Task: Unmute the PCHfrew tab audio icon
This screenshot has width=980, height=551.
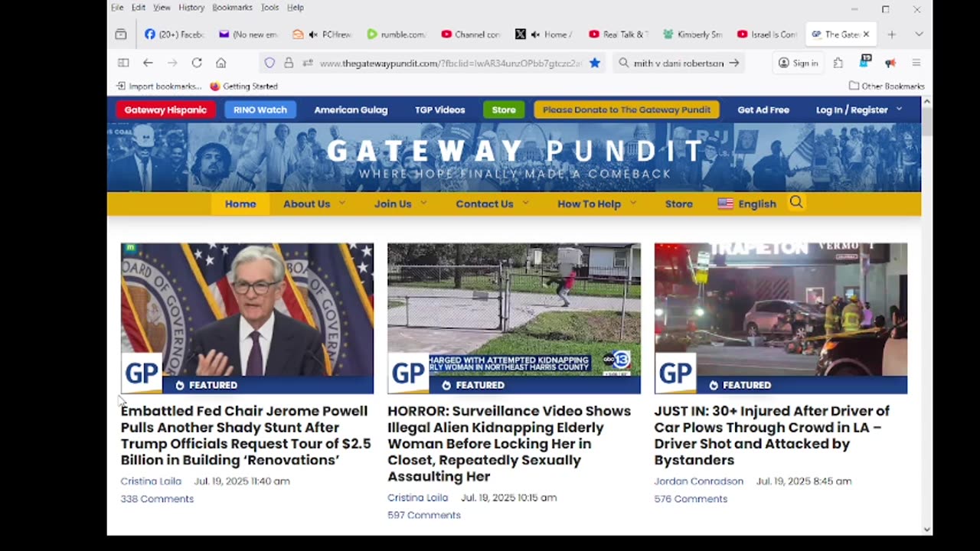Action: click(x=313, y=34)
